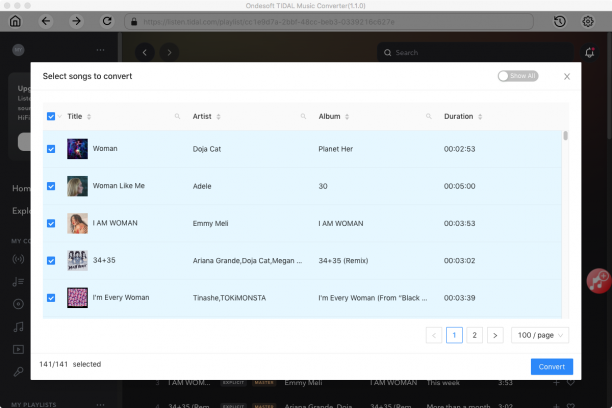Screen dimensions: 612x408
Task: Open the My Playlists three-dot menu
Action: tap(100, 404)
